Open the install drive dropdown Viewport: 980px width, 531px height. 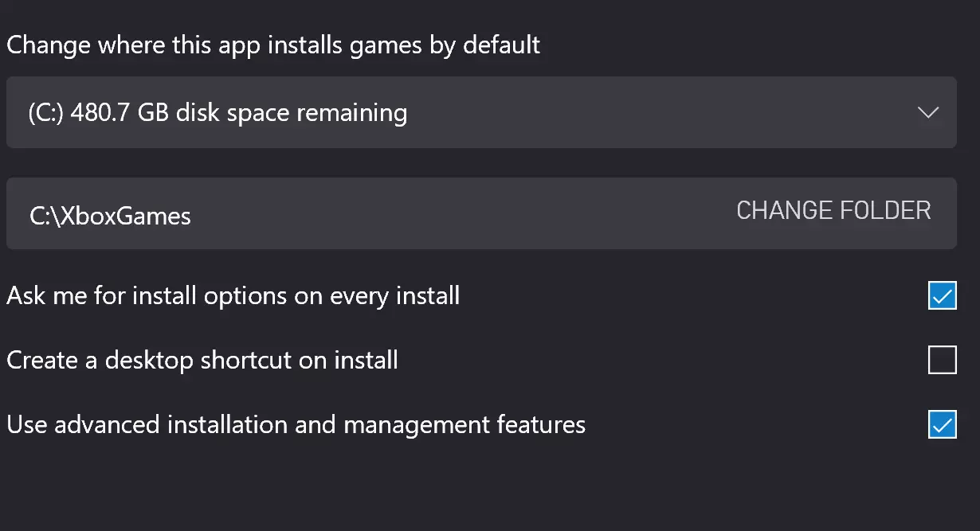pos(480,112)
